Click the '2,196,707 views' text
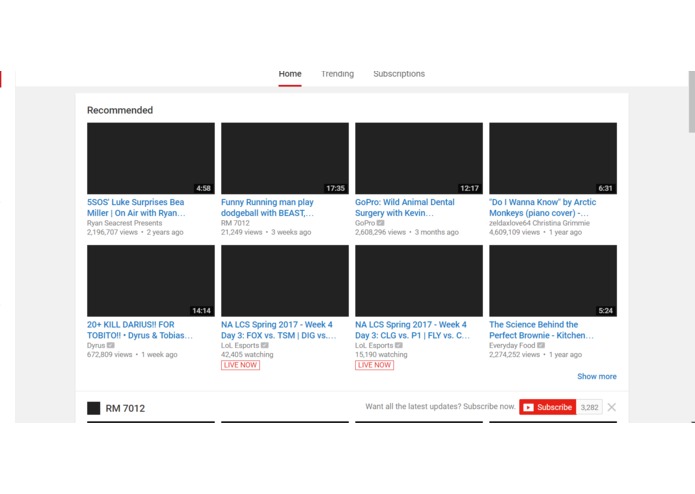Screen dimensions: 695x494 [x=112, y=232]
